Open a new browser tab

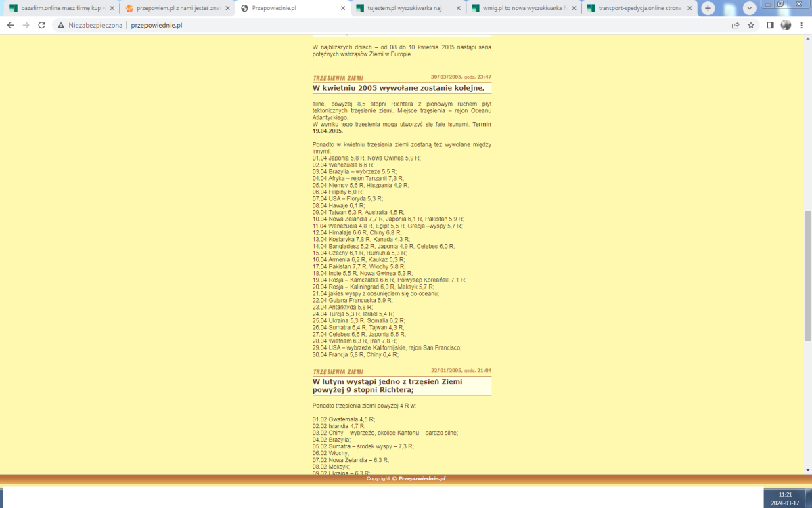click(708, 8)
